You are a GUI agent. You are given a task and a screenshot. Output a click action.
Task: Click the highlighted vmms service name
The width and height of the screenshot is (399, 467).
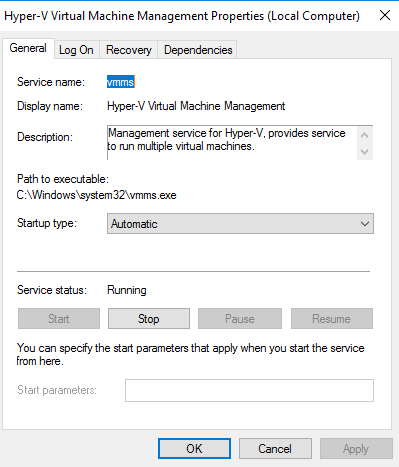tap(120, 82)
